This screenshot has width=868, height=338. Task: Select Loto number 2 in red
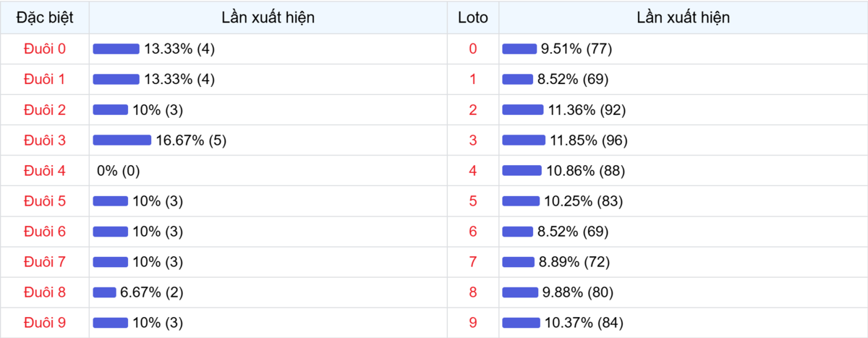point(473,110)
